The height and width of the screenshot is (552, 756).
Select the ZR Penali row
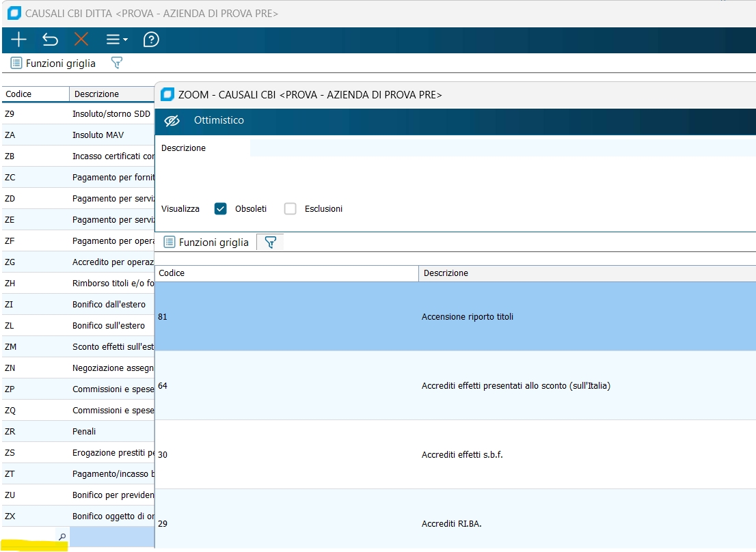(77, 432)
